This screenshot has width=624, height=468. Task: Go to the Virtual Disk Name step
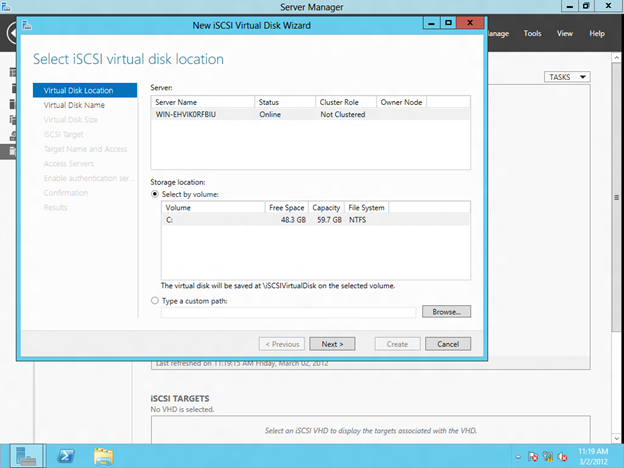(x=74, y=104)
